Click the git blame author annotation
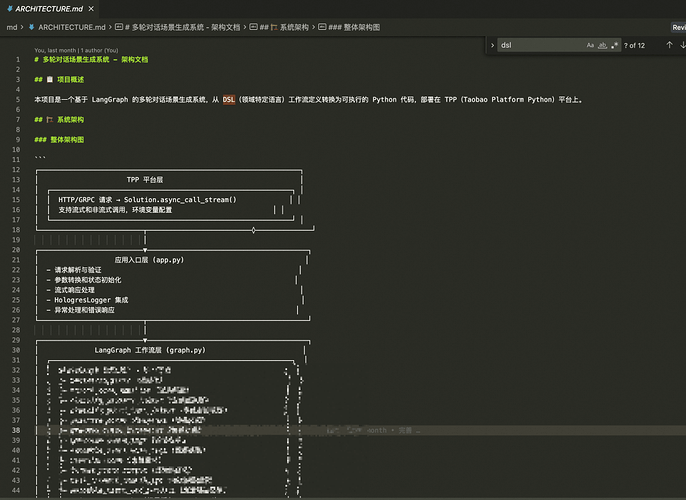This screenshot has height=500, width=686. tap(76, 50)
